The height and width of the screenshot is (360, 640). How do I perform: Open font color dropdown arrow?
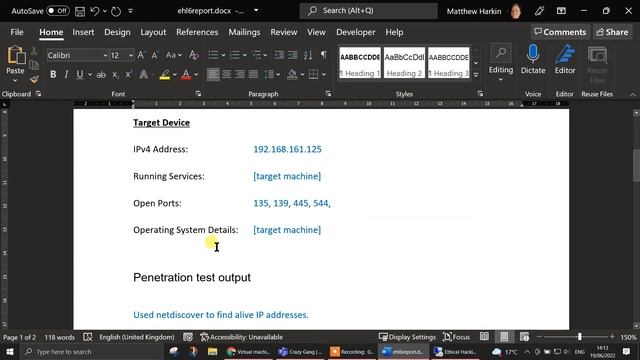(x=196, y=75)
